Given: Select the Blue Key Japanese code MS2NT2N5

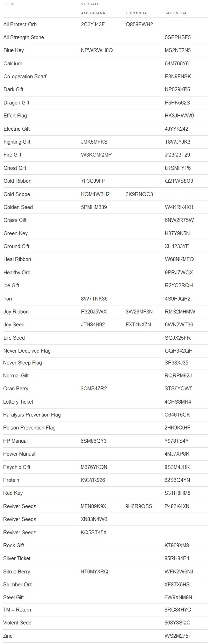Looking at the screenshot, I should pos(178,50).
